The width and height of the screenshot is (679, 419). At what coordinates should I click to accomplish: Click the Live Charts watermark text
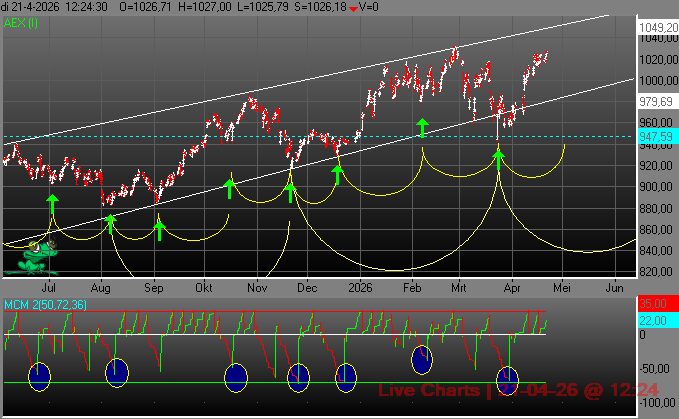click(439, 388)
